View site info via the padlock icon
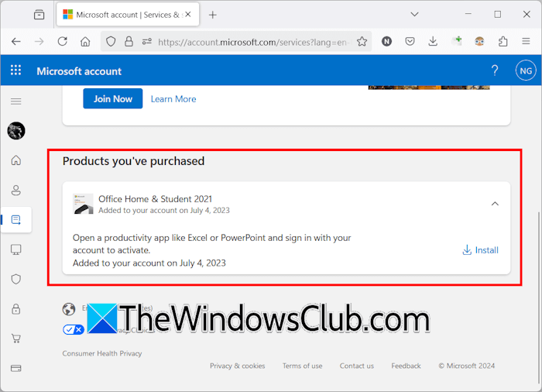 coord(129,42)
